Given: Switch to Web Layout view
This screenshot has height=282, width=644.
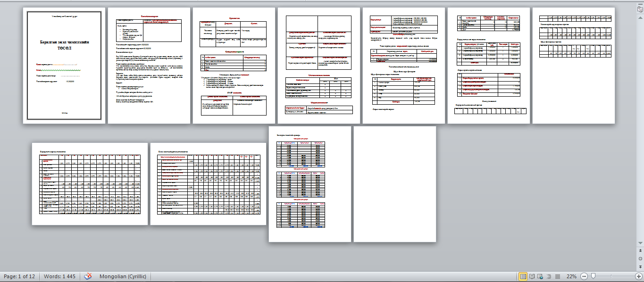Looking at the screenshot, I should [x=541, y=276].
